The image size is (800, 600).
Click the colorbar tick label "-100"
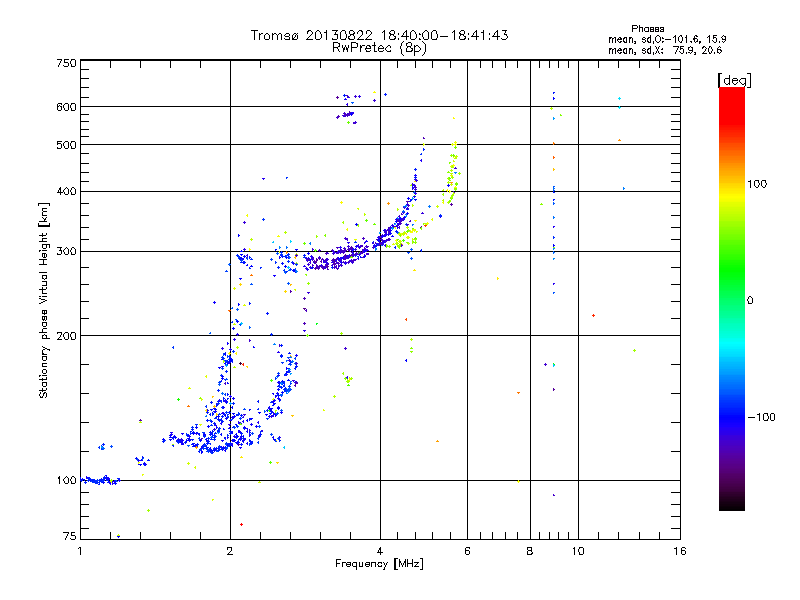tap(762, 417)
